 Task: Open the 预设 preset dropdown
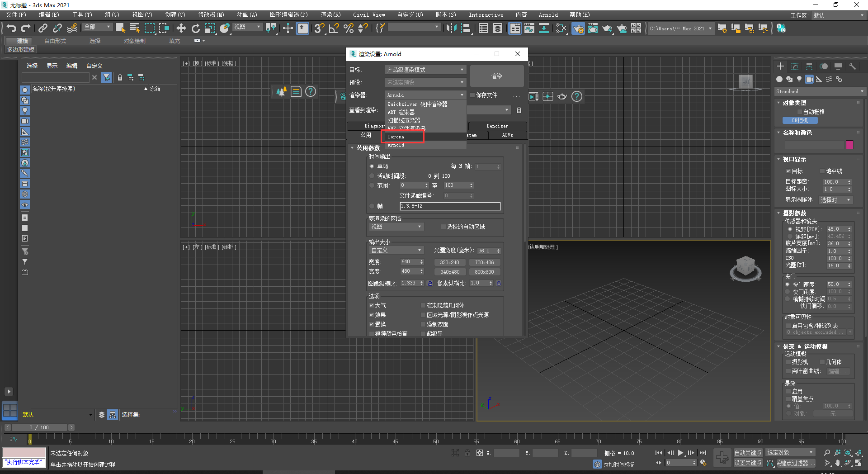click(425, 82)
